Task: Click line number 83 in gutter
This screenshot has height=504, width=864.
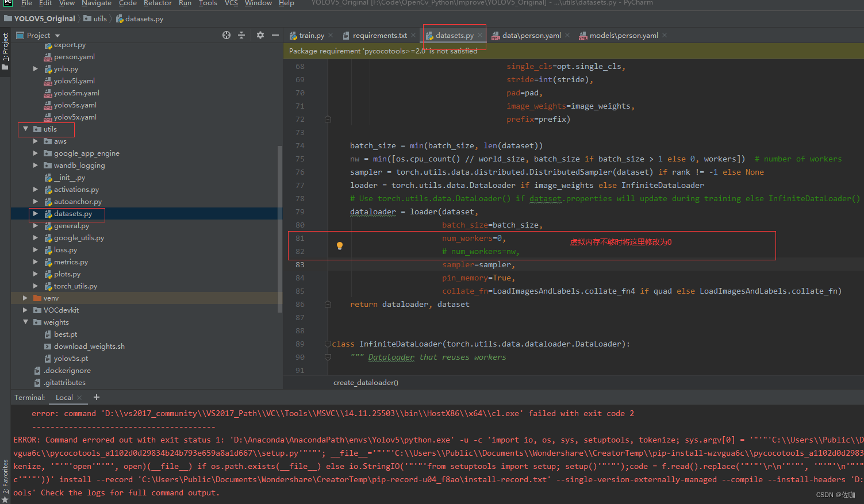Action: (x=300, y=265)
